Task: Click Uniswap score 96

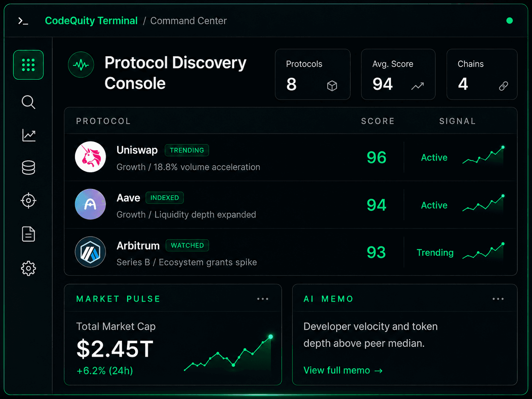Action: (377, 157)
